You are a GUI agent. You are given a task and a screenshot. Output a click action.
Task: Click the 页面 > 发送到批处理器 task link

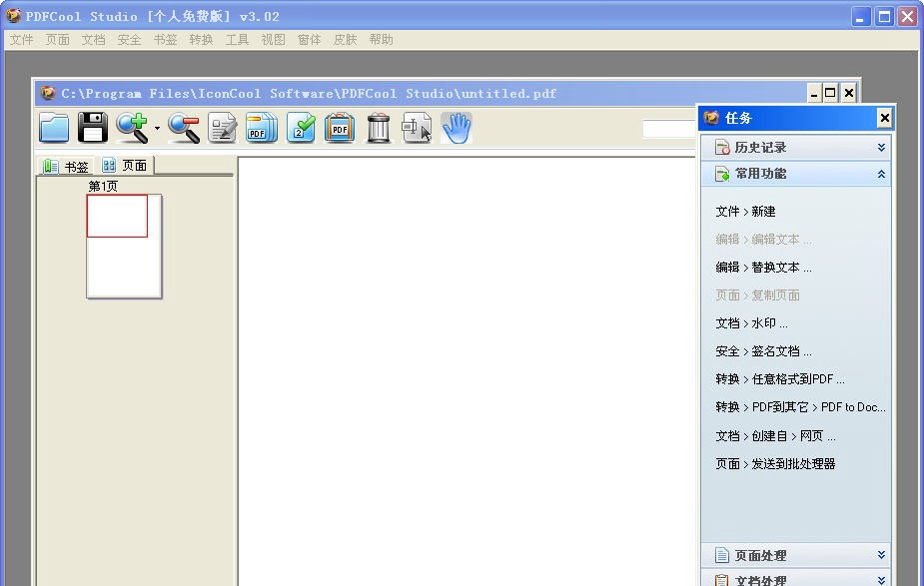(x=775, y=464)
